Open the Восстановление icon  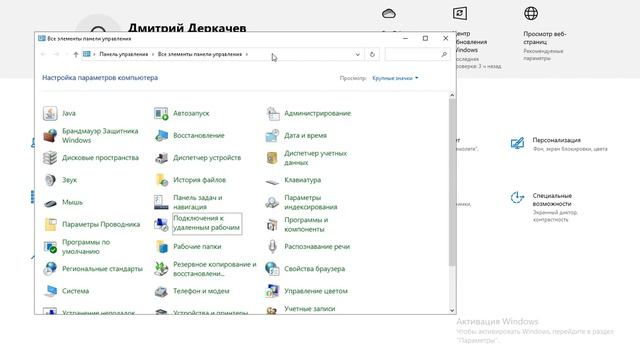[x=161, y=136]
